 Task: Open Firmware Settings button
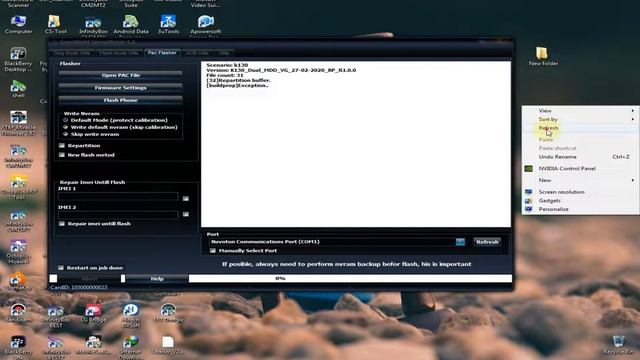pyautogui.click(x=120, y=88)
